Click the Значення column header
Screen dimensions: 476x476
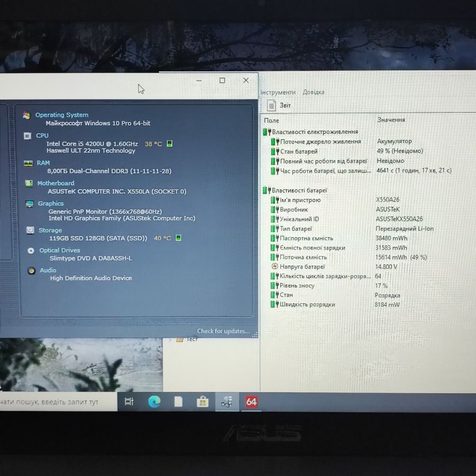(391, 120)
